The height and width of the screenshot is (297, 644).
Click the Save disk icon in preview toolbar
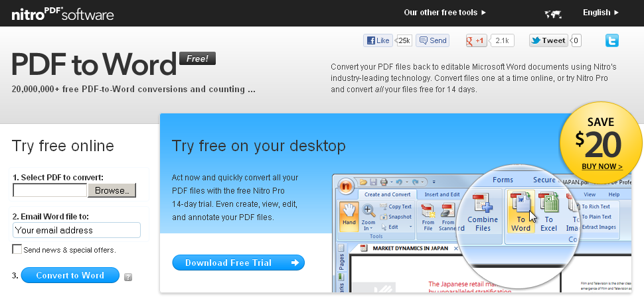373,182
